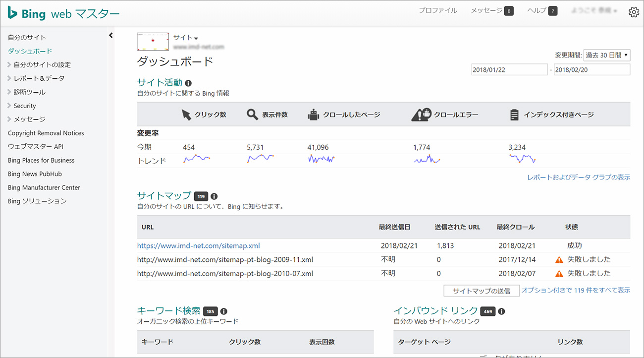Click the インバウンド リンク 469 count badge

point(488,311)
